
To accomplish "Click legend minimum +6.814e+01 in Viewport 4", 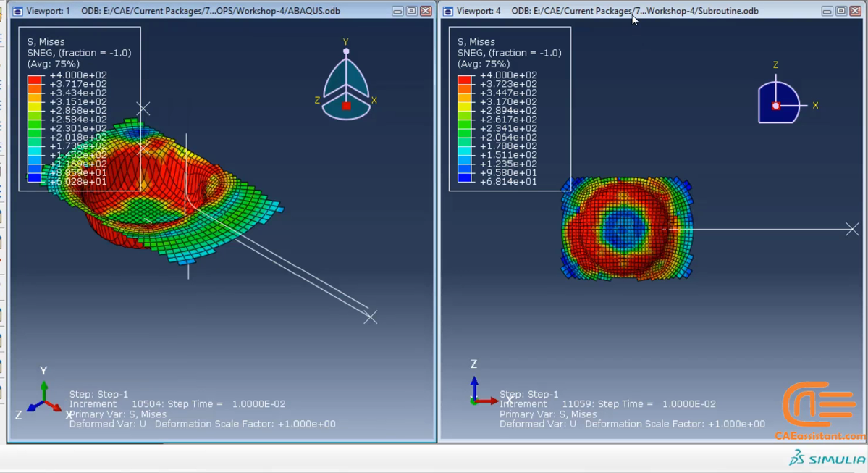I will coord(508,182).
